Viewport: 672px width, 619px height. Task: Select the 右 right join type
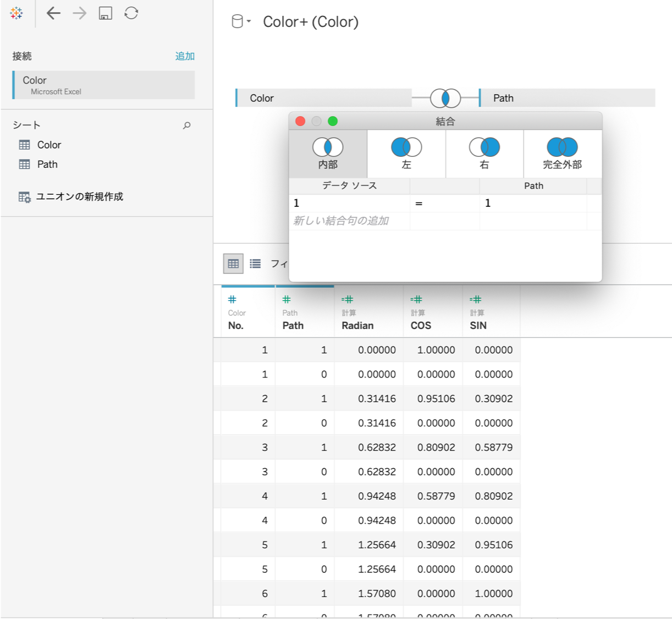click(484, 154)
